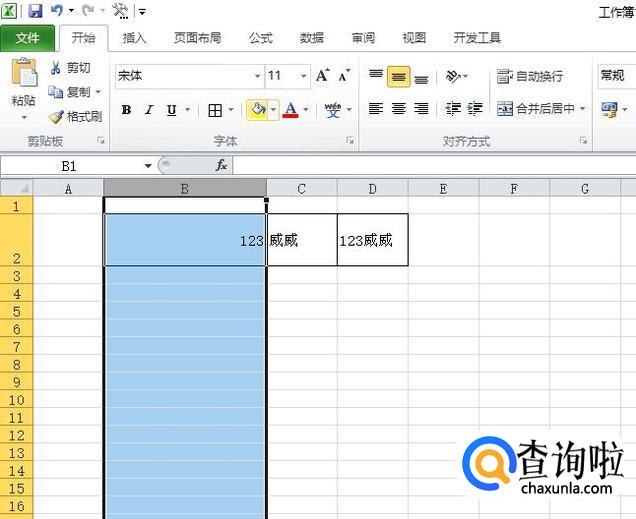Screen dimensions: 636x519
Task: Click the Copy icon
Action: pyautogui.click(x=56, y=92)
